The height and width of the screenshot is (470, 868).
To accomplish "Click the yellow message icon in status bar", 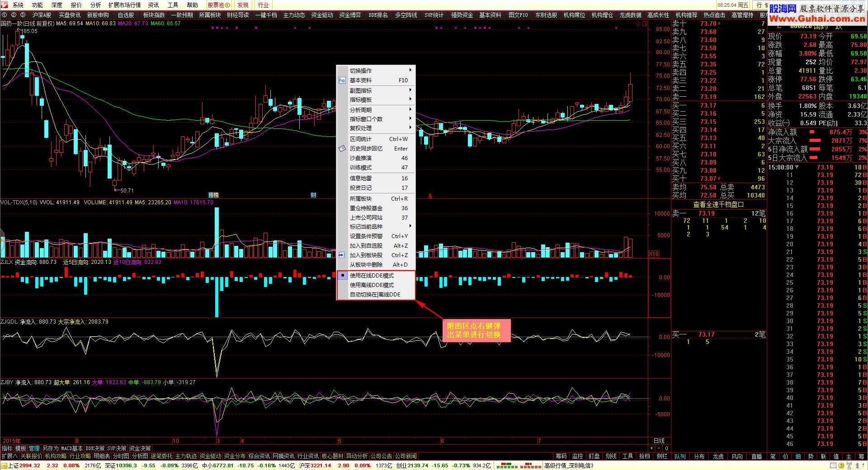I will click(x=841, y=465).
